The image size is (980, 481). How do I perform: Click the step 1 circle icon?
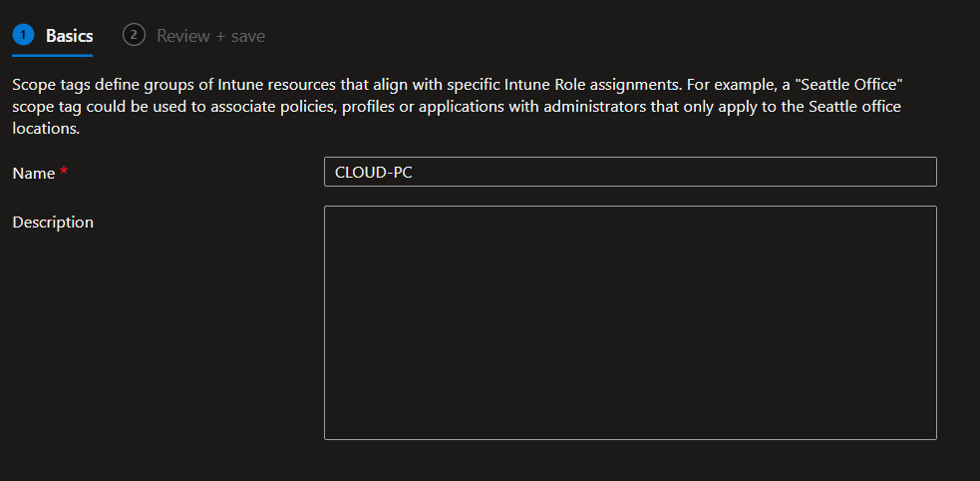23,35
